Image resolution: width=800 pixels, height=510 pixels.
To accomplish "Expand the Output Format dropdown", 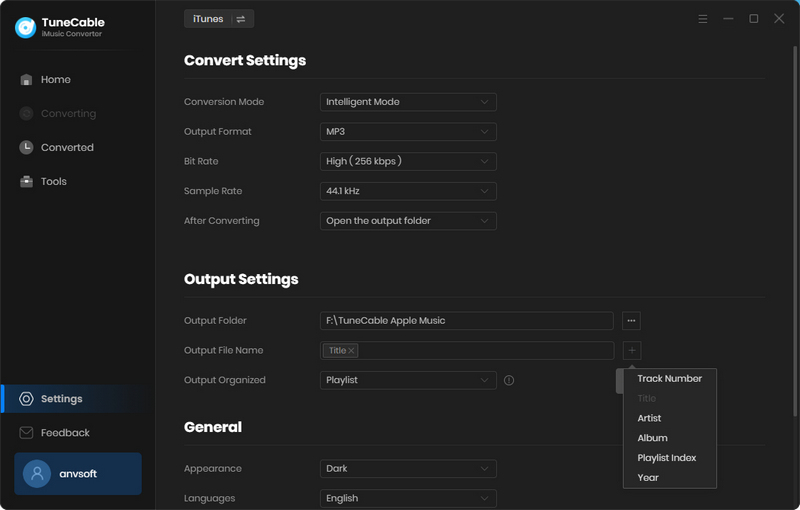I will [x=408, y=132].
